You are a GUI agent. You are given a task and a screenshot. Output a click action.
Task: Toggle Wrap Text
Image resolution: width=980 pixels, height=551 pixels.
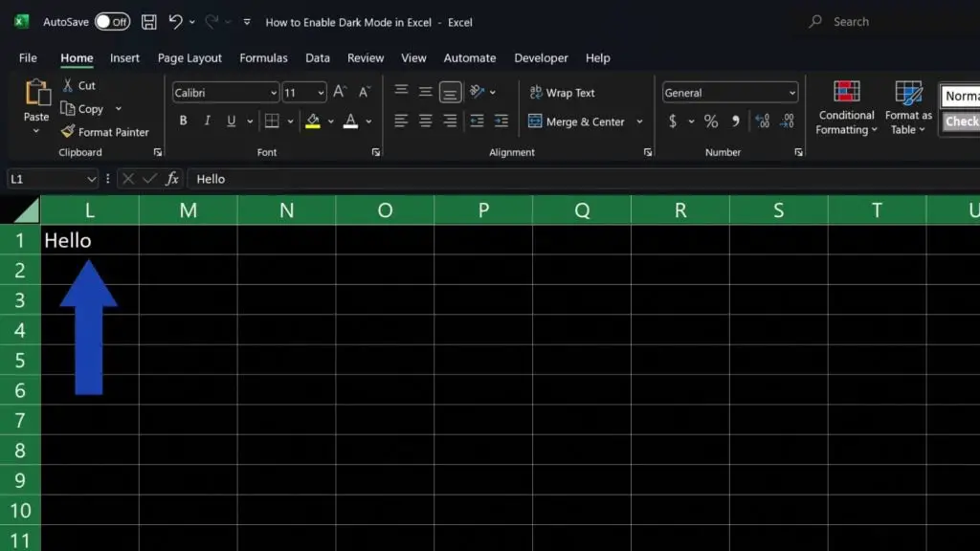point(562,93)
